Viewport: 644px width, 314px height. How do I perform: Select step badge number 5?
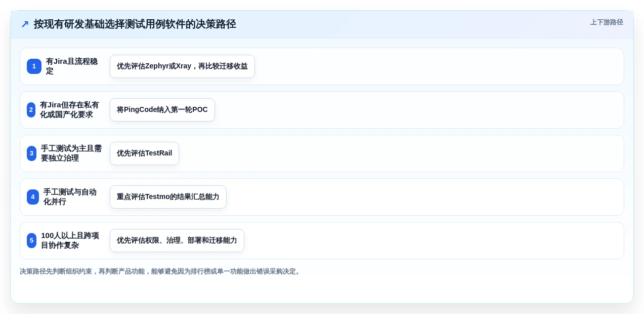tap(31, 241)
